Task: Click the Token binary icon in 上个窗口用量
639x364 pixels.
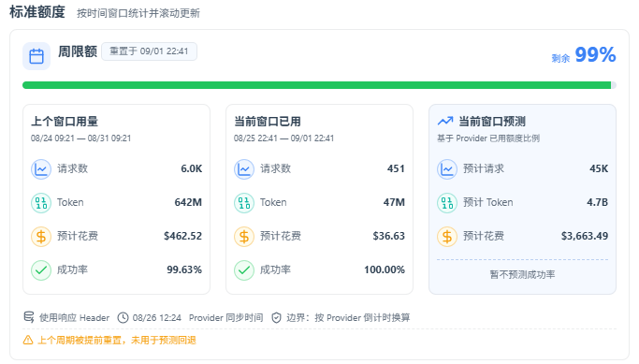Action: [41, 203]
